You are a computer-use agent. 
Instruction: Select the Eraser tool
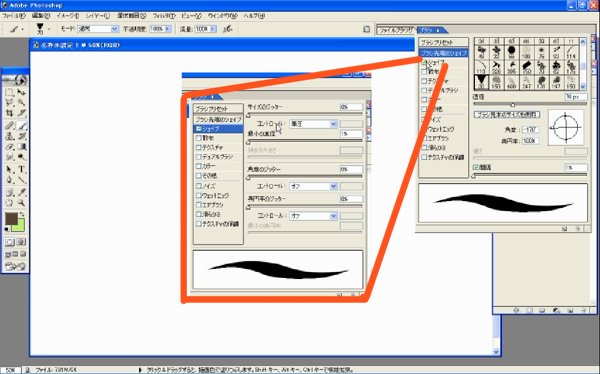coord(9,147)
